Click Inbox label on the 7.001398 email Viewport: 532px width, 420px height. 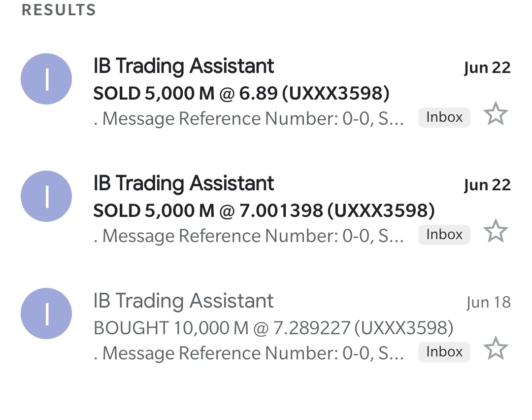tap(444, 235)
